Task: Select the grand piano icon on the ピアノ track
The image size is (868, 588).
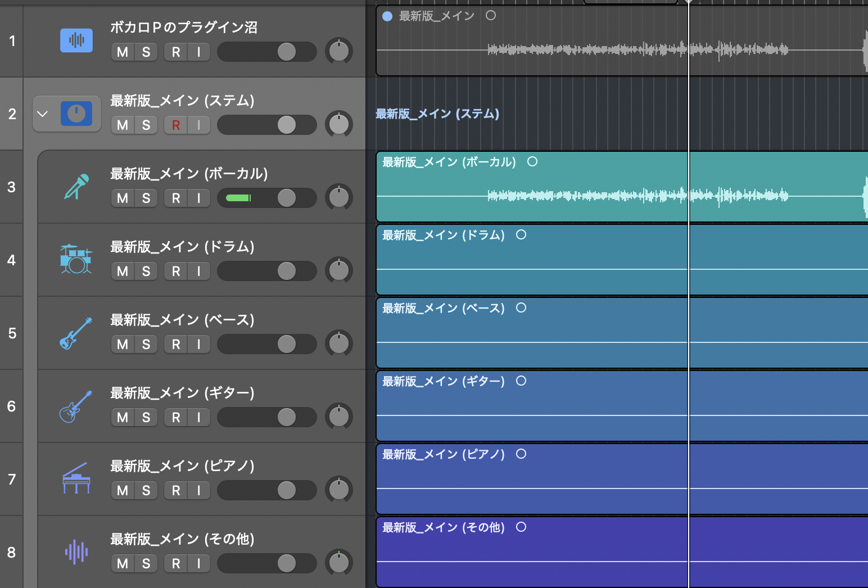Action: pyautogui.click(x=76, y=478)
